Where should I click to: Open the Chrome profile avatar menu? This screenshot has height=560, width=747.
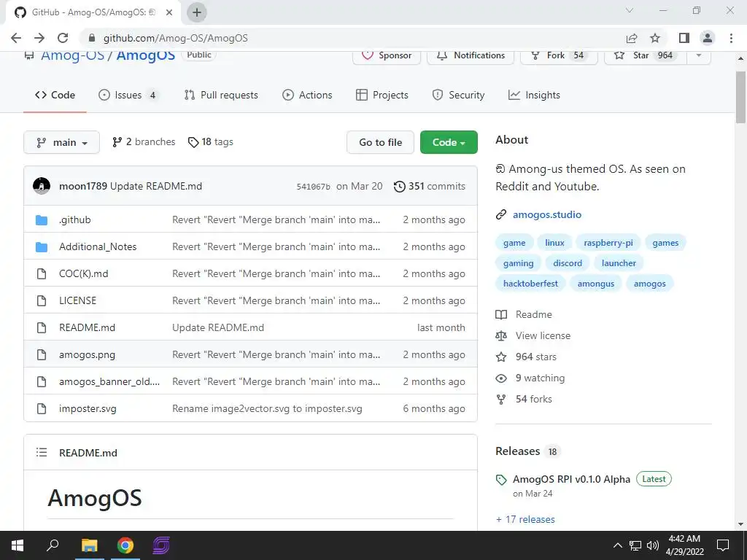(708, 38)
